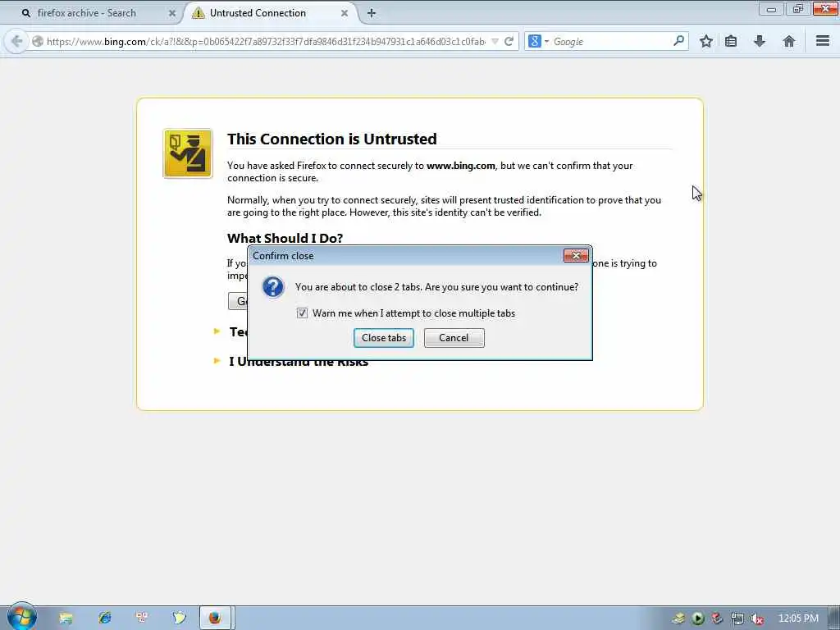Click the blue question mark dialog icon

point(272,287)
